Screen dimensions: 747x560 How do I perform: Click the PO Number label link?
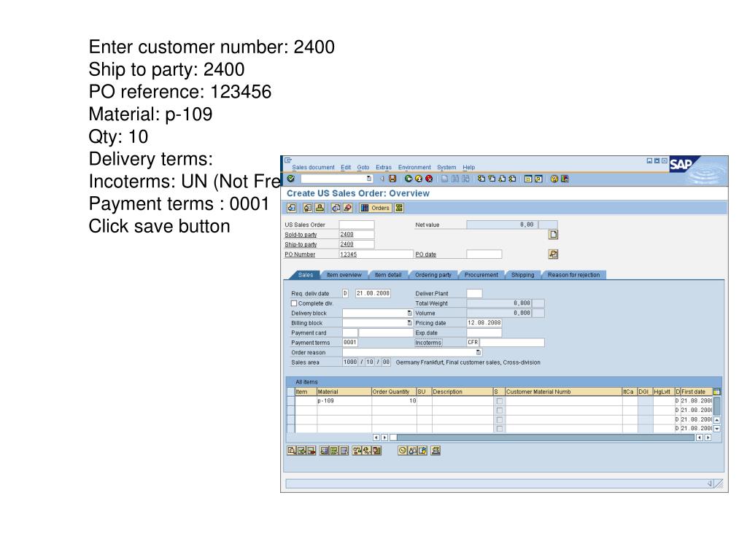pos(300,254)
